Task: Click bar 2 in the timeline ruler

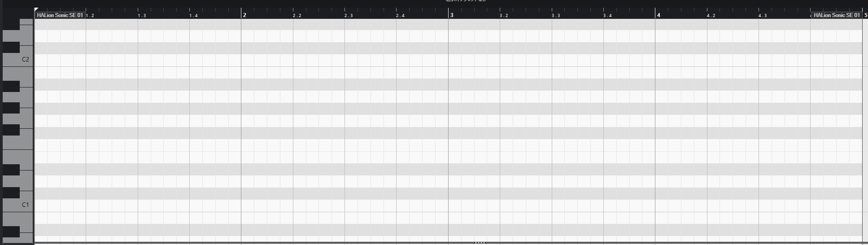Action: [x=244, y=15]
